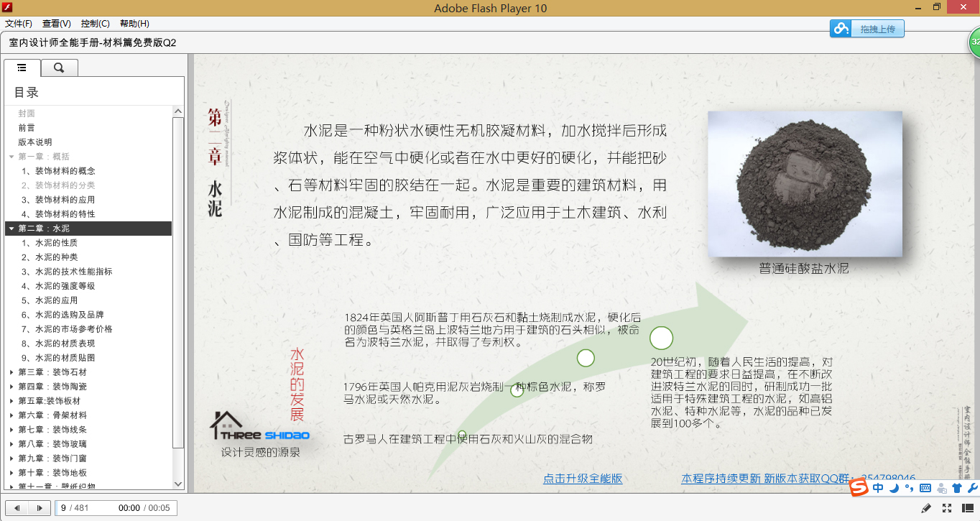Click the 拖拽上传 upload button
Screen dimensions: 980x521
[x=877, y=29]
